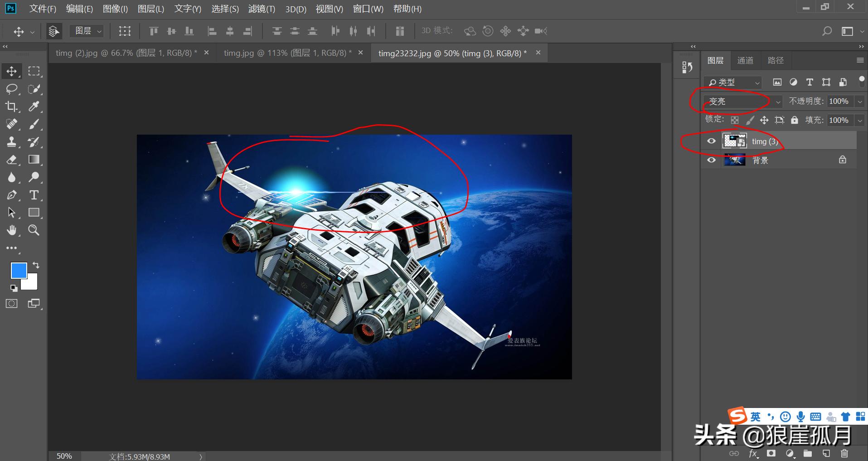Toggle visibility of the 背景 layer
868x461 pixels.
click(711, 160)
